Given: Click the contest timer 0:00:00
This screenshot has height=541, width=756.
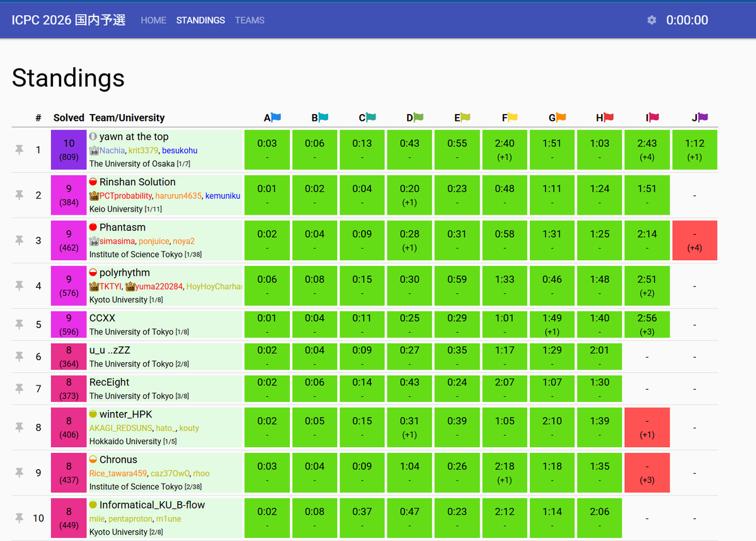Looking at the screenshot, I should coord(687,20).
